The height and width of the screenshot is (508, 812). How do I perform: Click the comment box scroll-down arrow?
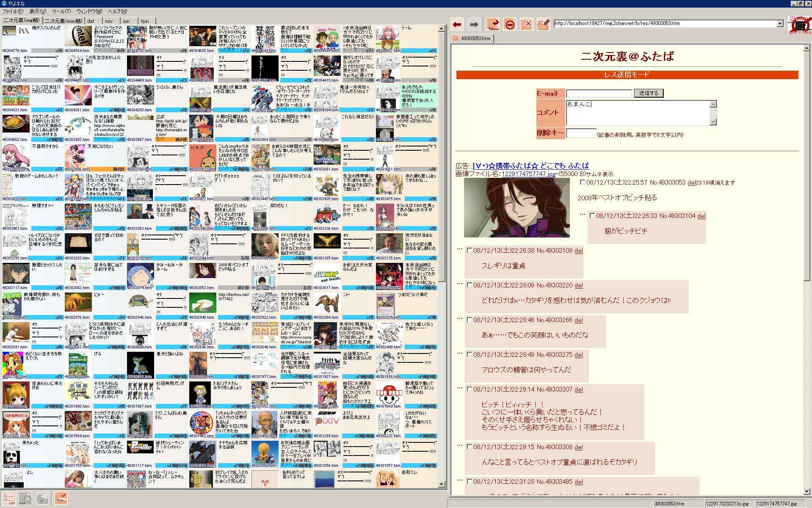tap(713, 122)
